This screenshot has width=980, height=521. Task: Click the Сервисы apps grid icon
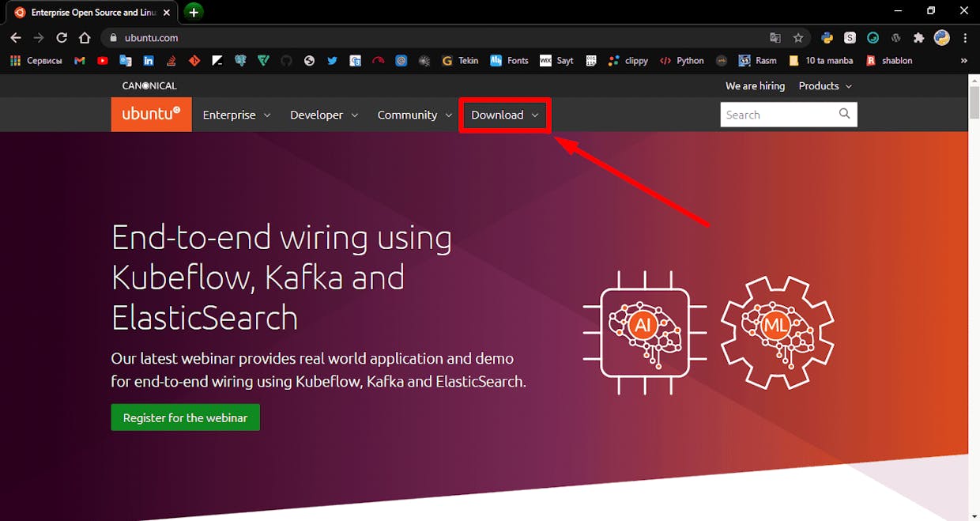coord(15,60)
